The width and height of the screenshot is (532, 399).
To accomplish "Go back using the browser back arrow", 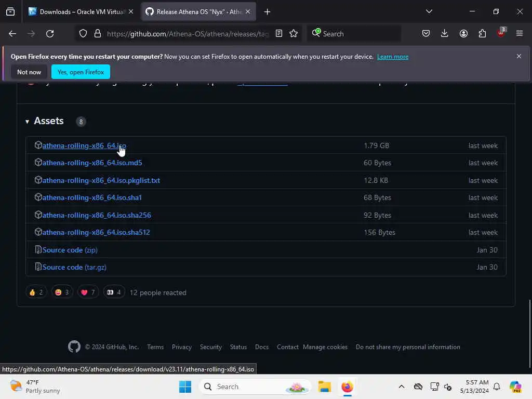I will [x=12, y=34].
